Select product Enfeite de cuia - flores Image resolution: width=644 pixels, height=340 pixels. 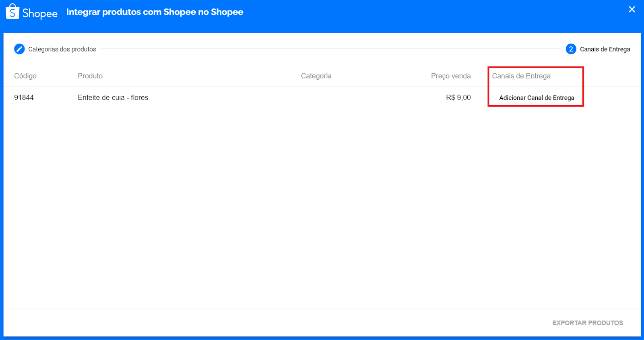coord(113,97)
